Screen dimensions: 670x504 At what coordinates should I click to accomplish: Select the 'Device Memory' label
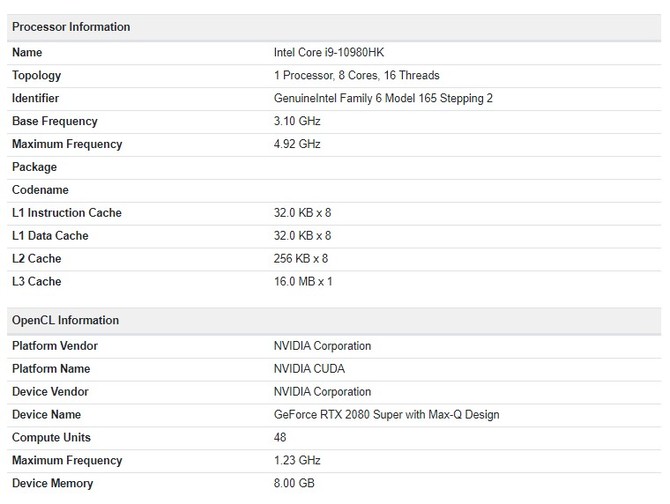[52, 483]
